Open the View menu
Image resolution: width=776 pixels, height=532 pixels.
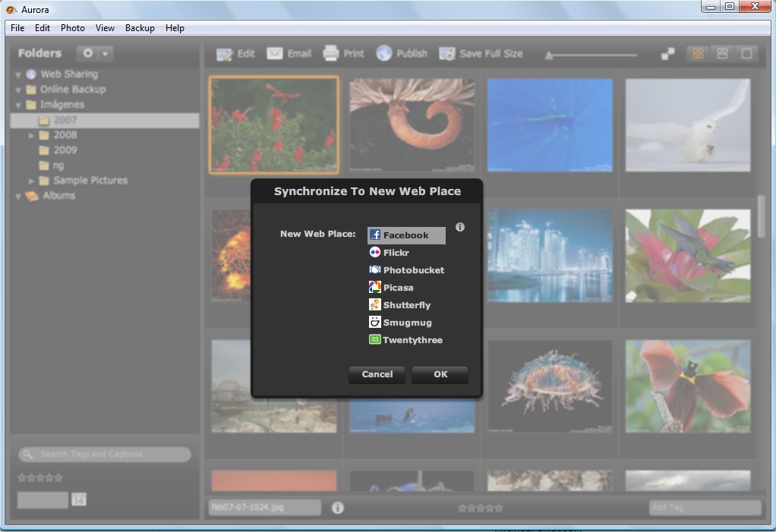pyautogui.click(x=105, y=28)
